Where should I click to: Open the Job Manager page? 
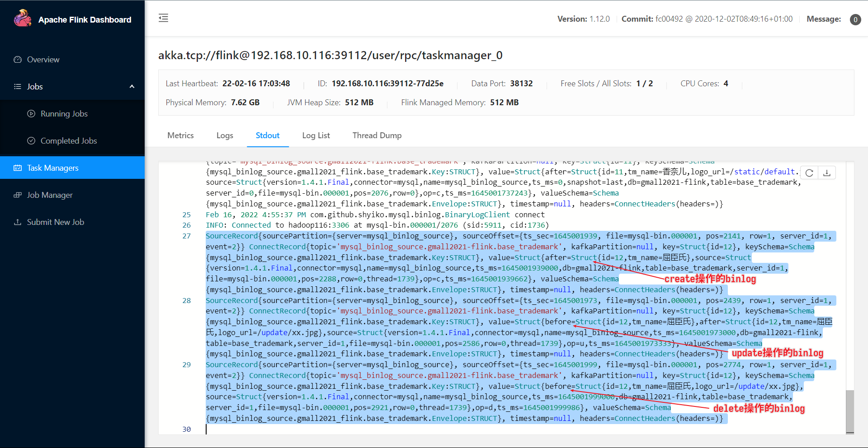(x=72, y=195)
